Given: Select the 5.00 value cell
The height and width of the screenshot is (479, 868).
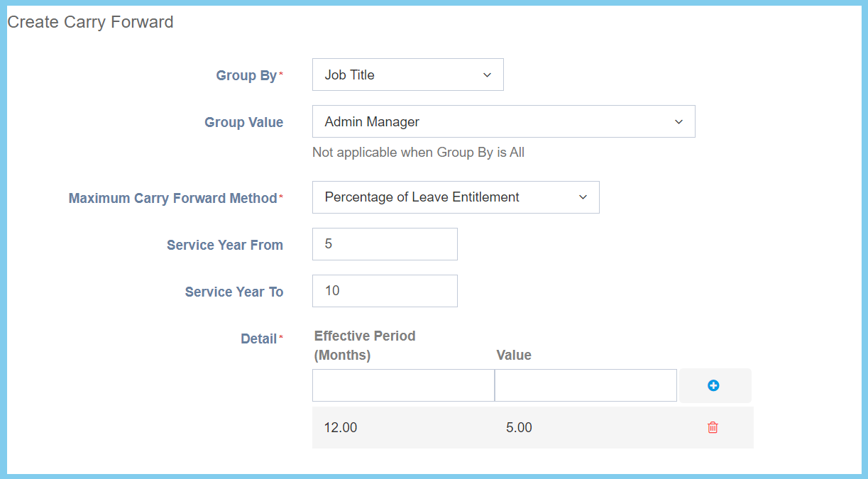Looking at the screenshot, I should point(519,427).
